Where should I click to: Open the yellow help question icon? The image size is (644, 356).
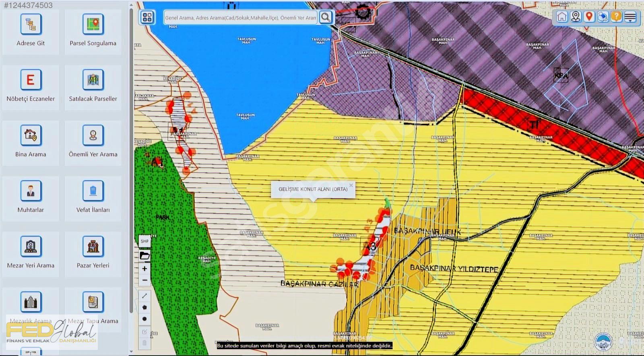click(616, 17)
